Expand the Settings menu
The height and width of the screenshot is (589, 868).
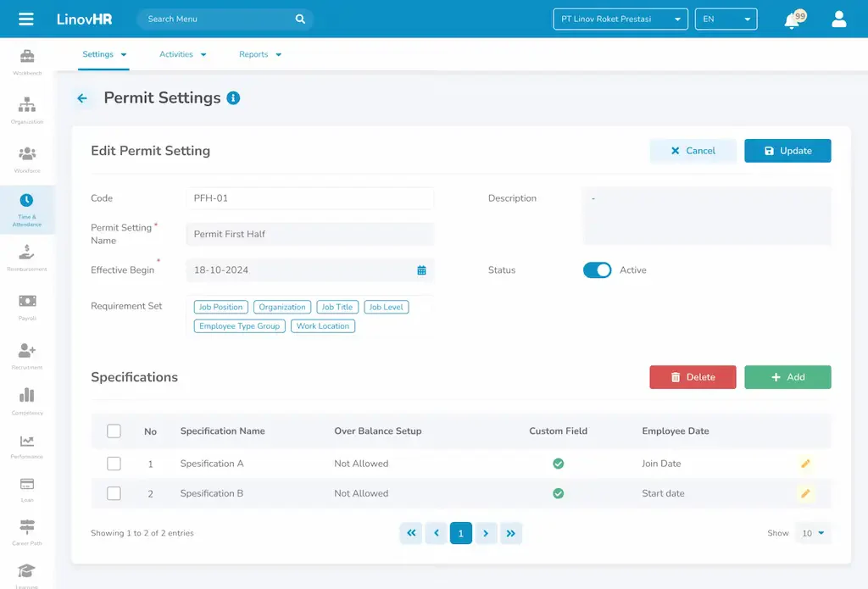104,54
